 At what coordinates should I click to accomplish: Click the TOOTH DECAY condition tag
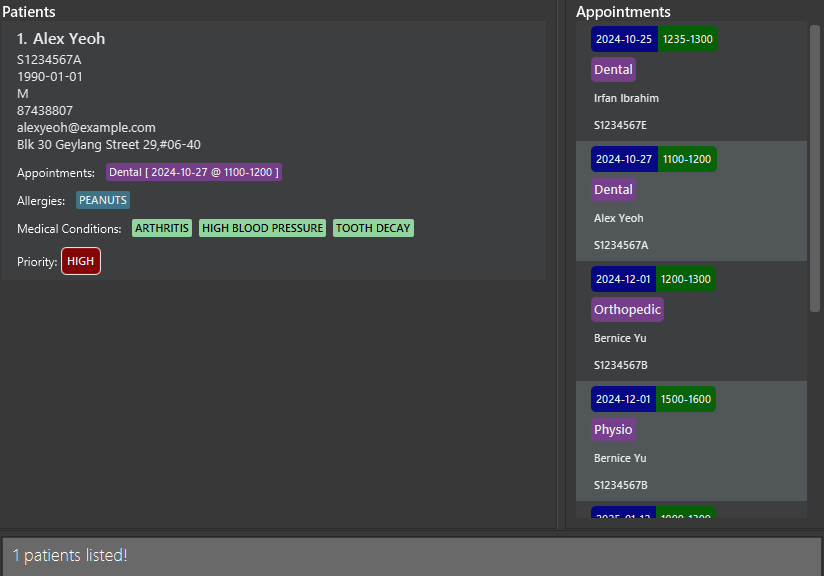pyautogui.click(x=373, y=228)
